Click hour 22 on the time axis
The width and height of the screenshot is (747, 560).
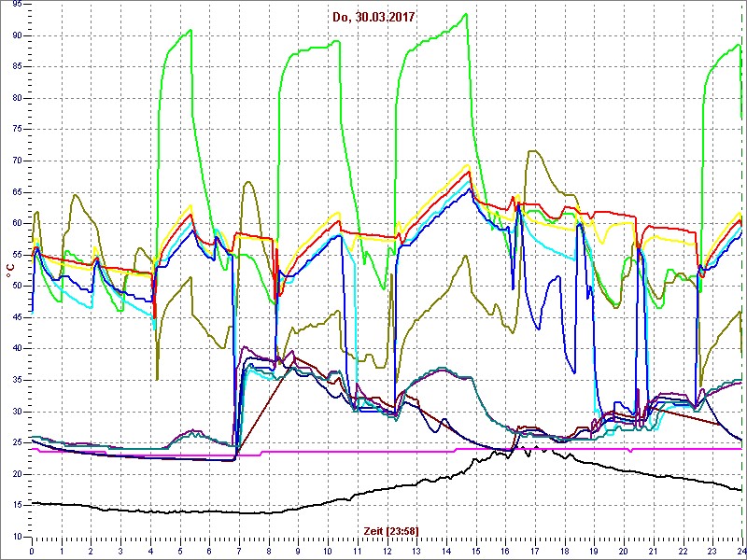pos(684,551)
